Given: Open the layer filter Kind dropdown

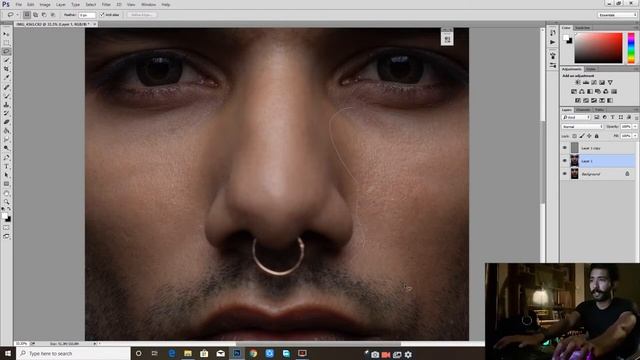Looking at the screenshot, I should pos(576,118).
